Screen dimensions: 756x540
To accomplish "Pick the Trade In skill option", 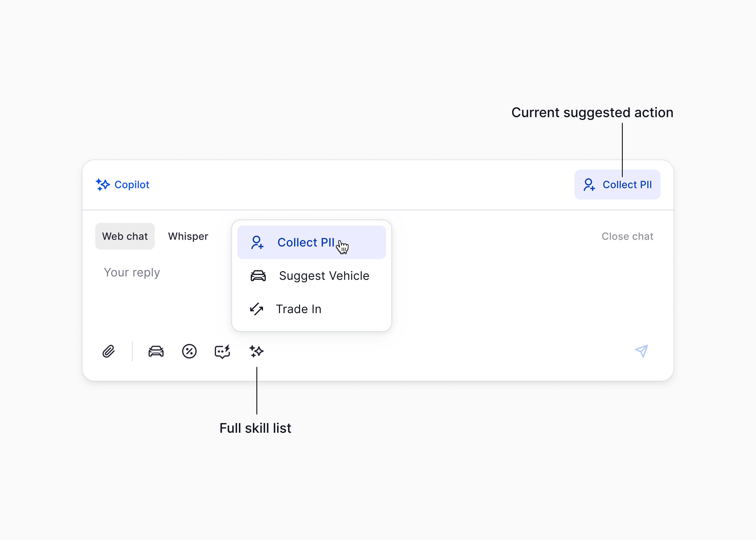I will click(x=311, y=309).
